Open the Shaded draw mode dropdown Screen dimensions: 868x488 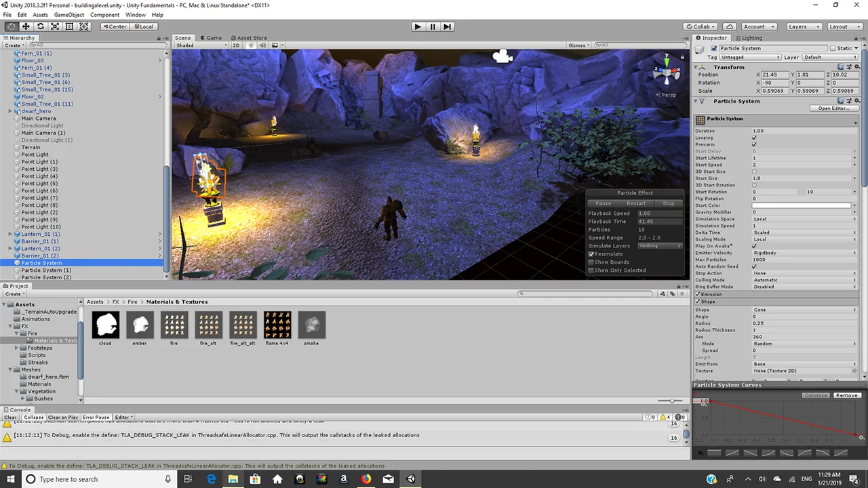tap(201, 45)
